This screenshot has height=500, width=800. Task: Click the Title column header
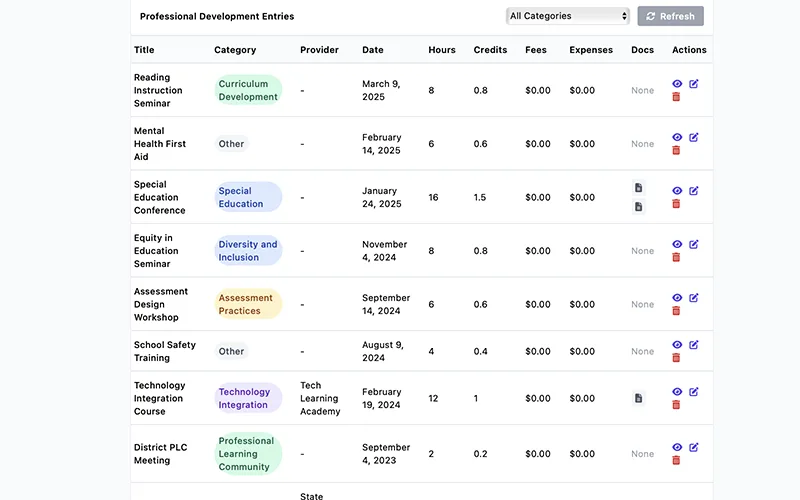click(x=144, y=50)
